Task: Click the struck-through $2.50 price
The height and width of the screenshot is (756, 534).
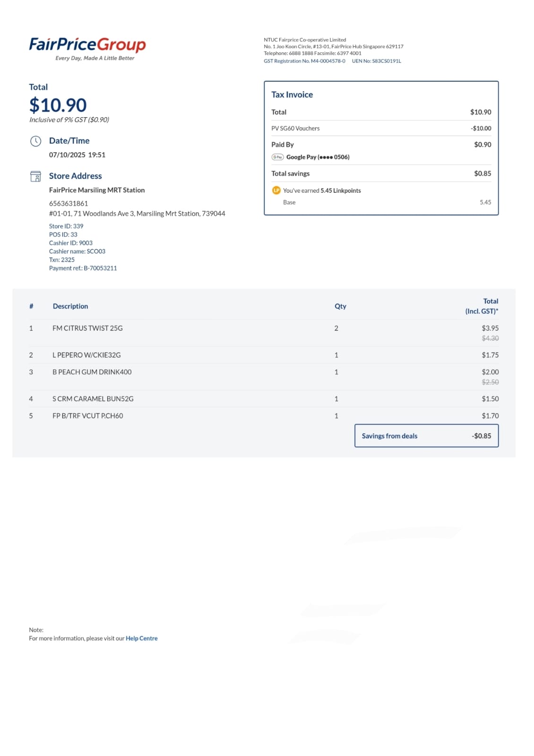Action: click(x=490, y=382)
